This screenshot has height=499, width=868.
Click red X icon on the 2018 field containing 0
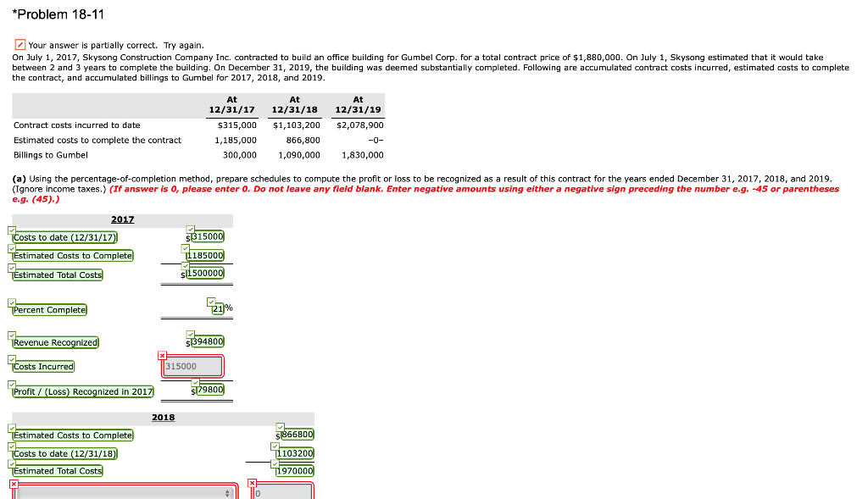(252, 483)
